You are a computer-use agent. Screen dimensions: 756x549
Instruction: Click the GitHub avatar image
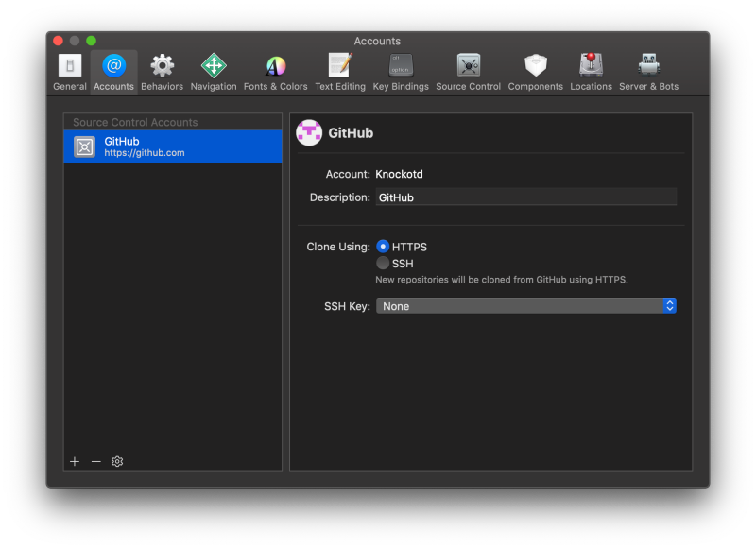point(309,132)
